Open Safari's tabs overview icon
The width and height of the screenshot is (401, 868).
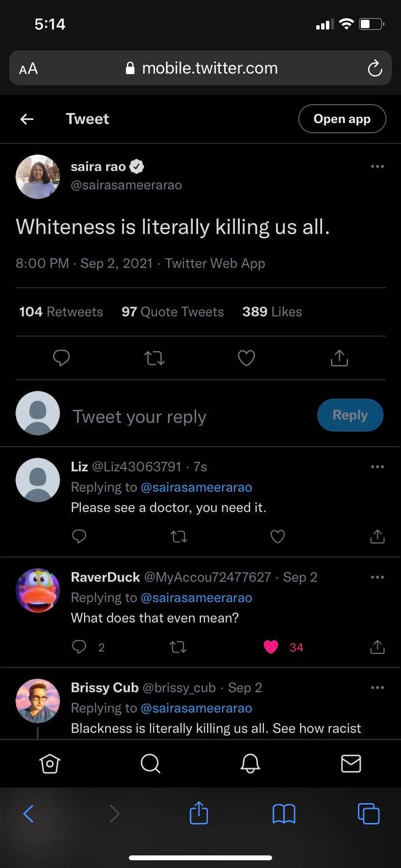[x=368, y=813]
